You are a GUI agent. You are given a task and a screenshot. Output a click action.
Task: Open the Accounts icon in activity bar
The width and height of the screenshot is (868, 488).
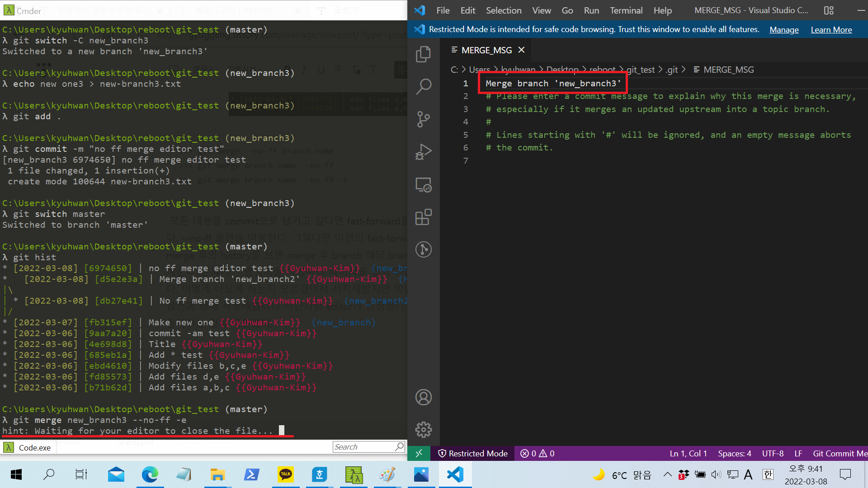pyautogui.click(x=423, y=397)
